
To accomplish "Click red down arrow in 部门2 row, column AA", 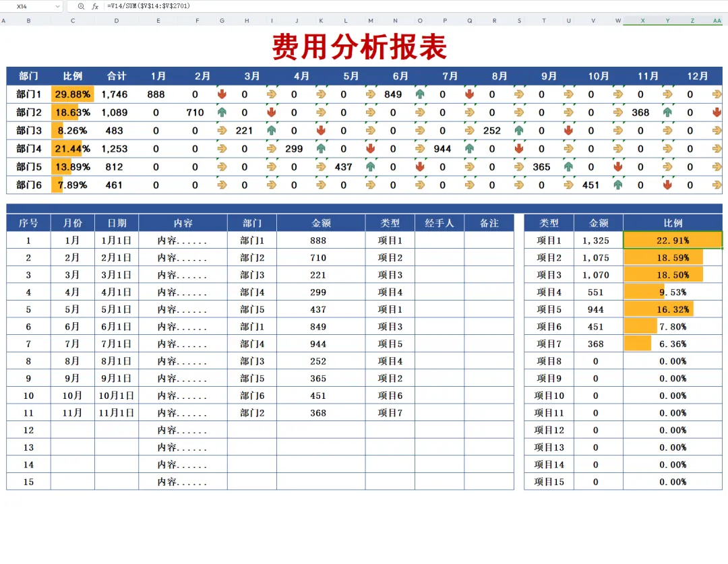I will point(717,113).
